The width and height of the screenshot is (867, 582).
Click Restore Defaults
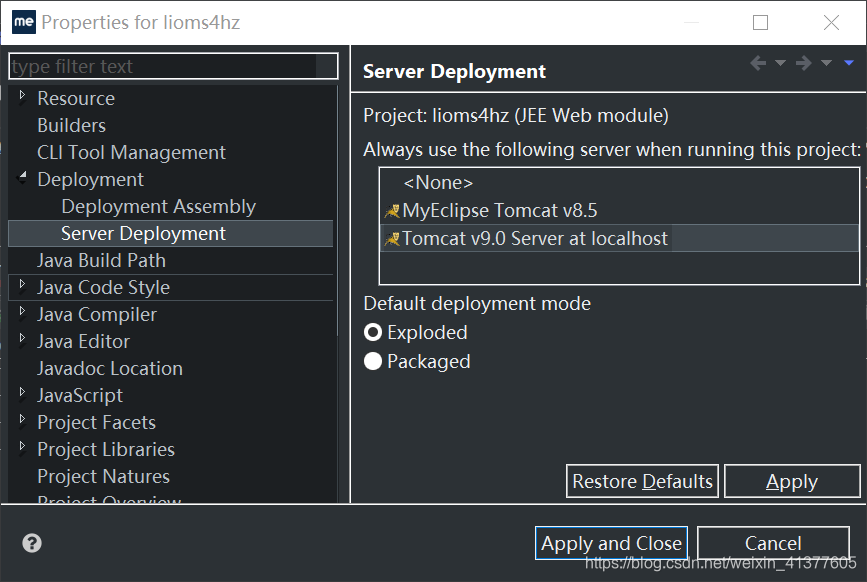pyautogui.click(x=641, y=481)
